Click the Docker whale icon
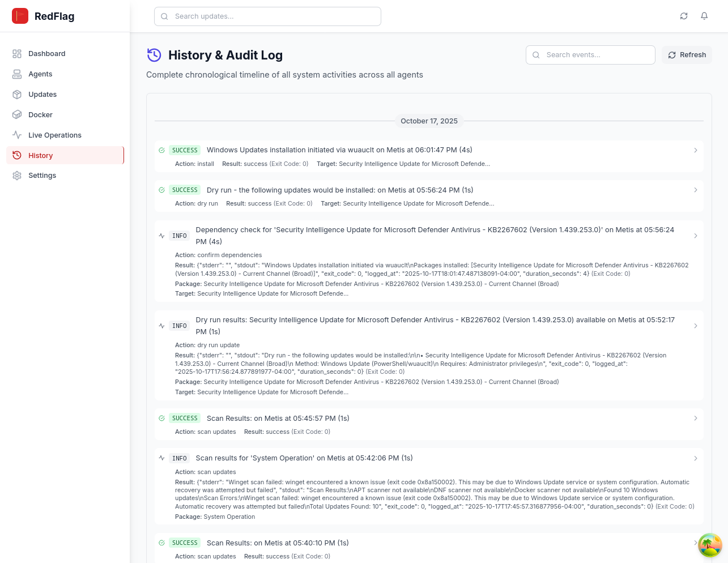 click(16, 114)
